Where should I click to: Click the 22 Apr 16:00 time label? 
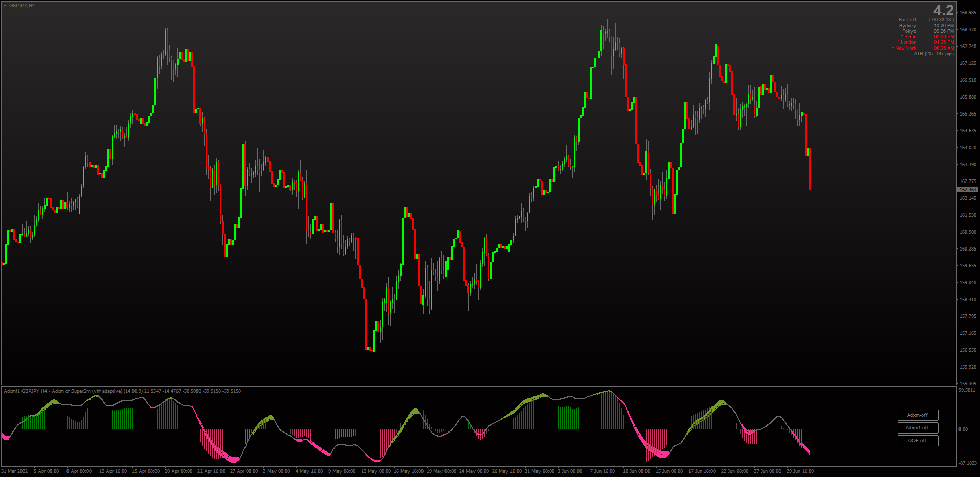pyautogui.click(x=211, y=471)
